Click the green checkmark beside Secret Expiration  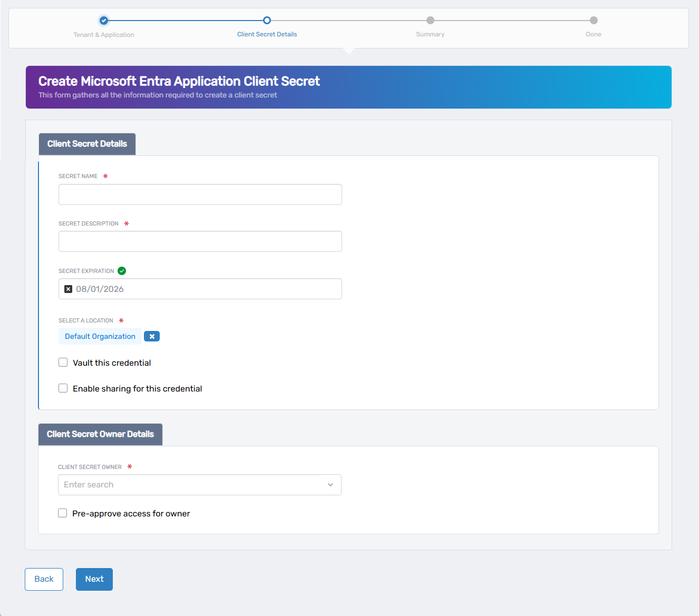122,270
